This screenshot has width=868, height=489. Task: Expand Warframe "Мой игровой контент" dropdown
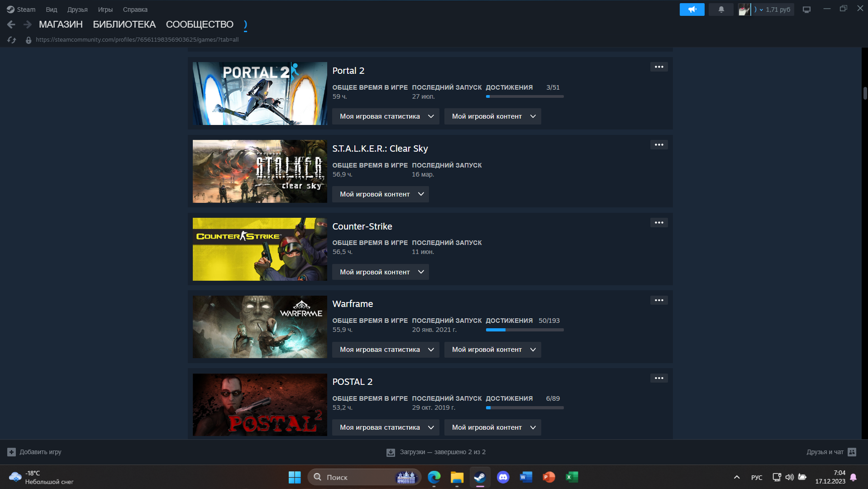tap(493, 350)
